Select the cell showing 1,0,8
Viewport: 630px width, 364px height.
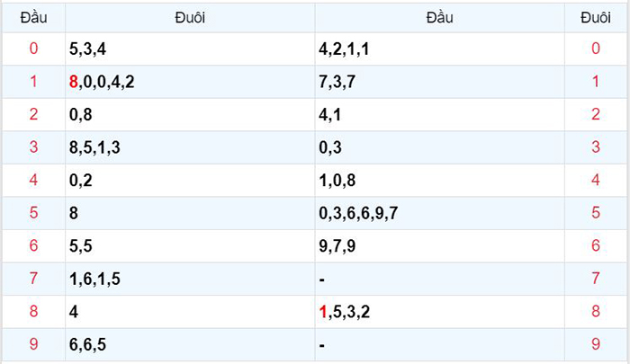(x=439, y=180)
